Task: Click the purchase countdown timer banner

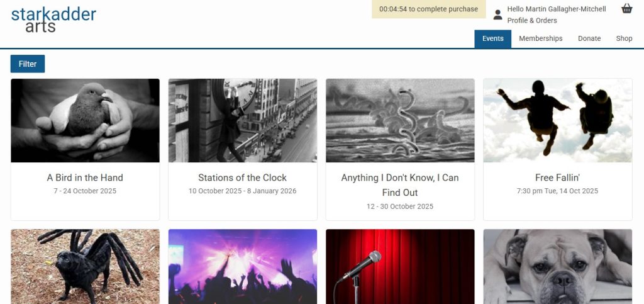Action: click(428, 9)
